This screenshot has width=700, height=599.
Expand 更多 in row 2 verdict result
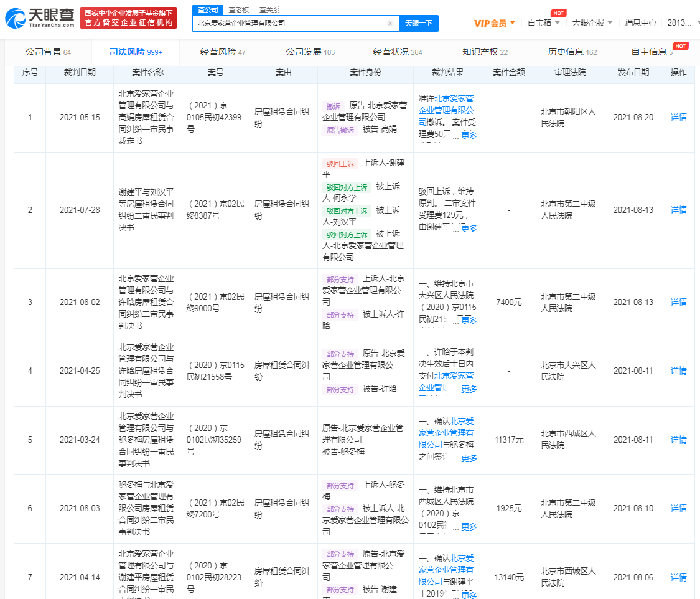click(x=469, y=229)
